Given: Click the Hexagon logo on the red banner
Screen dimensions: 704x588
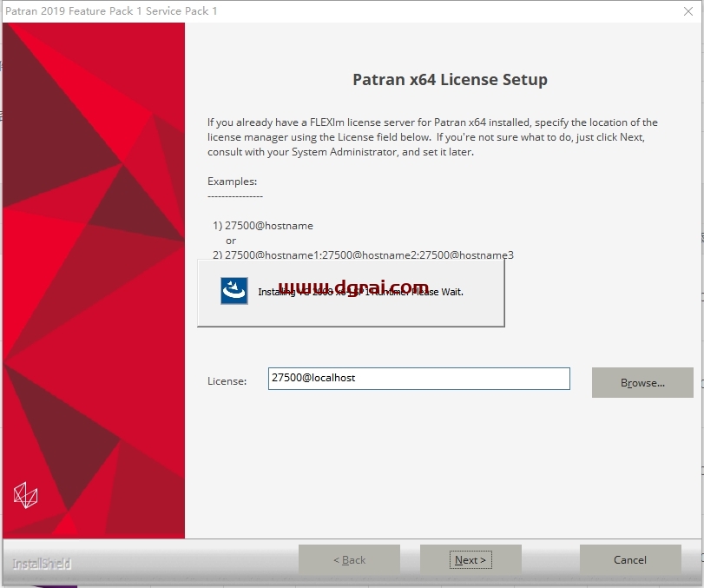Looking at the screenshot, I should 25,495.
